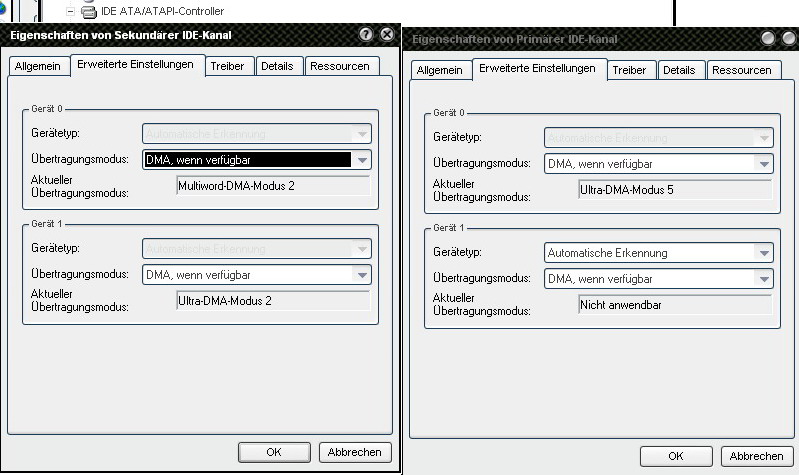Expand Gerät 0 Übertragungsmodus dropdown in the Primärer dialog
This screenshot has height=475, width=799.
764,164
